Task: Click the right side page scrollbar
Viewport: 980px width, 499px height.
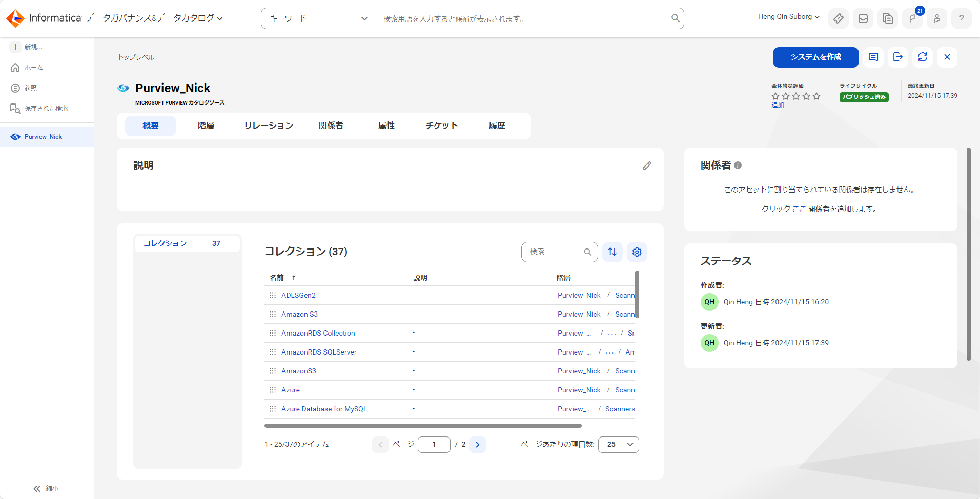Action: [x=969, y=254]
